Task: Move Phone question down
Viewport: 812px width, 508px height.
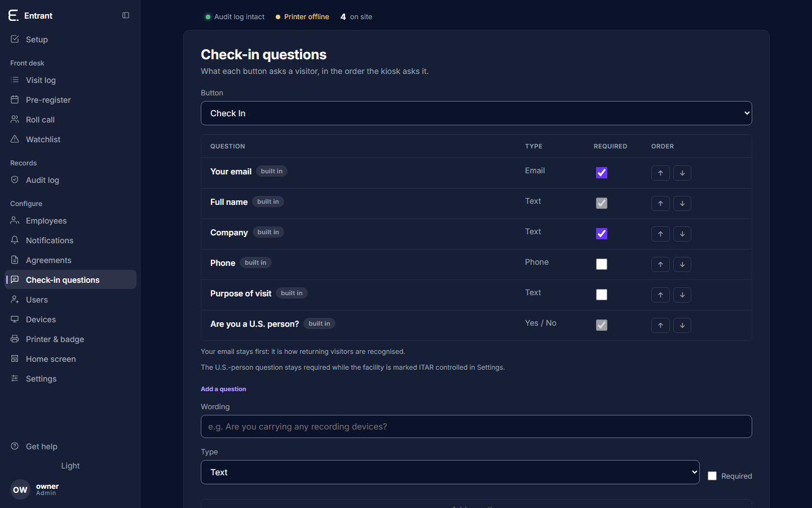Action: coord(682,264)
